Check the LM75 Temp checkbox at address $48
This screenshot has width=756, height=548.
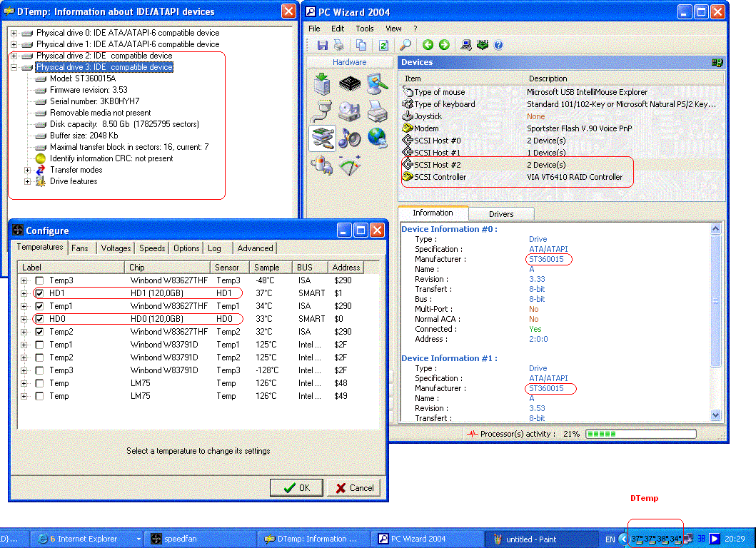pyautogui.click(x=39, y=383)
